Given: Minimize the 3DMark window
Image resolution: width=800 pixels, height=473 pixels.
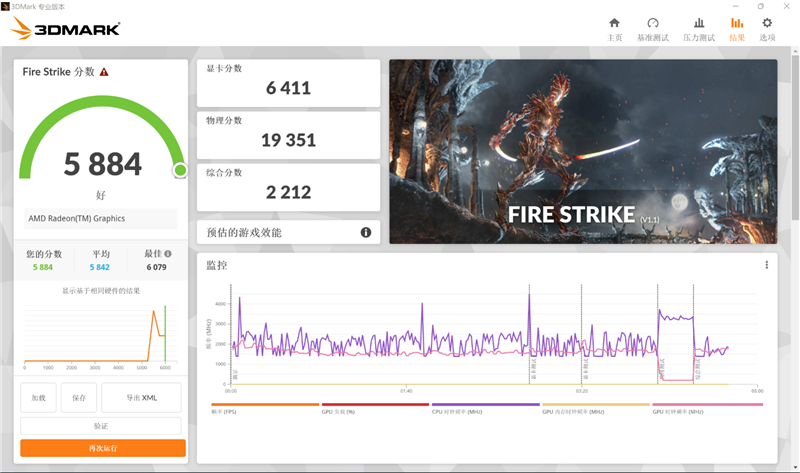Looking at the screenshot, I should pyautogui.click(x=735, y=6).
